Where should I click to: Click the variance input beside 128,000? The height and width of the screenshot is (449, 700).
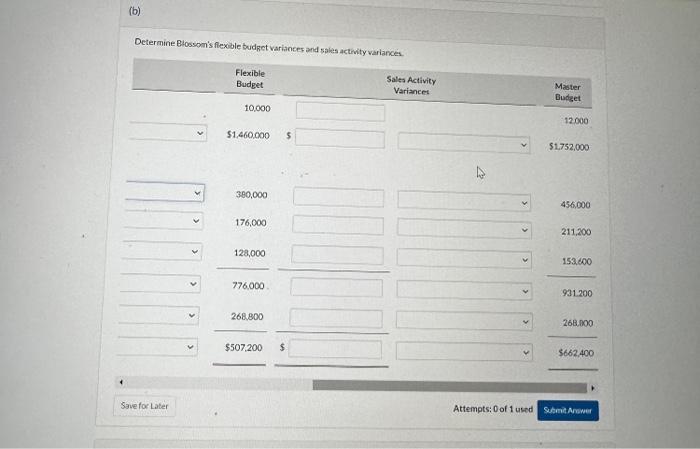[x=337, y=255]
